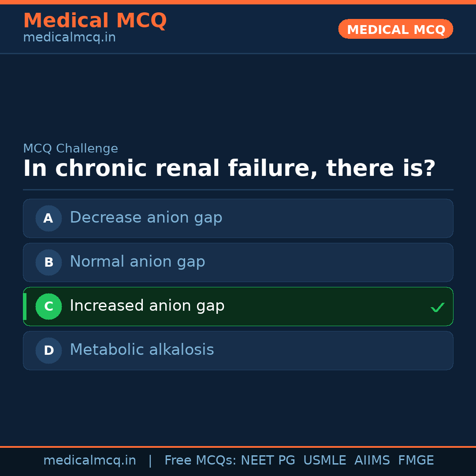Click the letter D circle icon
This screenshot has width=476, height=476.
pyautogui.click(x=48, y=350)
